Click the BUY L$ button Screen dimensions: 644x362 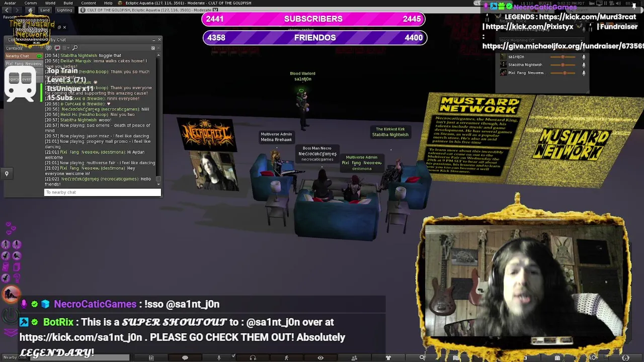tap(545, 4)
